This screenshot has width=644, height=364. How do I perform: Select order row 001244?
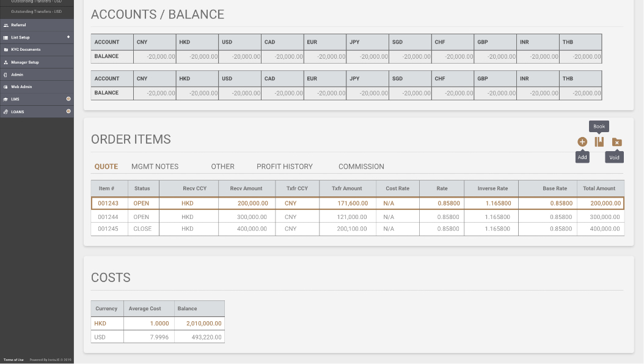(x=357, y=217)
